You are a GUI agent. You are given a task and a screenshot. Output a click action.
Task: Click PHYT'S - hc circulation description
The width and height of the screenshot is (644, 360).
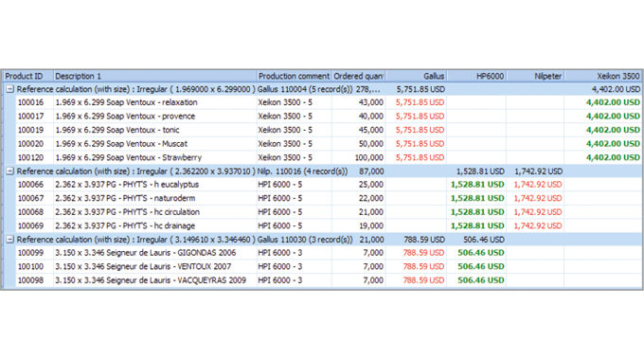[128, 212]
